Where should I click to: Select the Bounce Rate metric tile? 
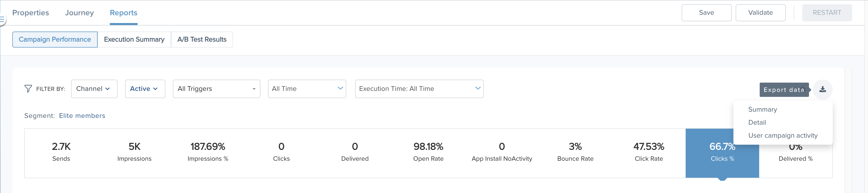tap(575, 153)
